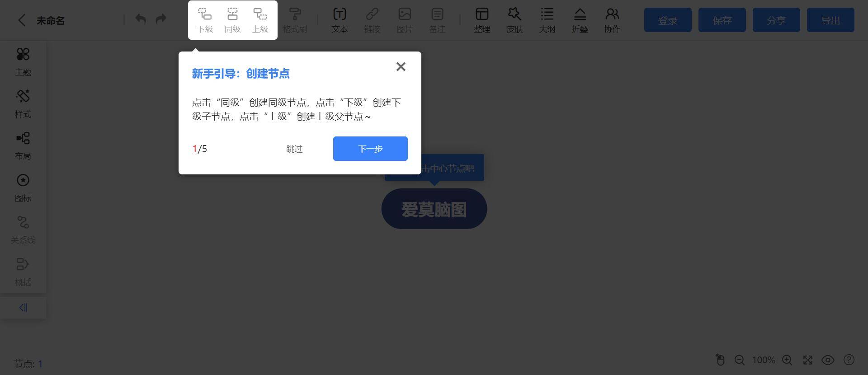This screenshot has height=375, width=868.
Task: Click the 登录 login button
Action: (x=668, y=20)
